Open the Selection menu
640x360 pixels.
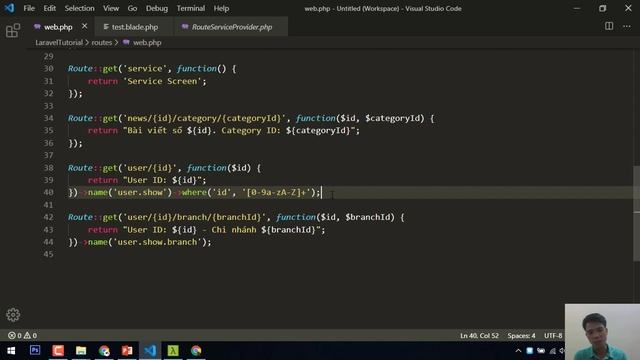[x=79, y=8]
